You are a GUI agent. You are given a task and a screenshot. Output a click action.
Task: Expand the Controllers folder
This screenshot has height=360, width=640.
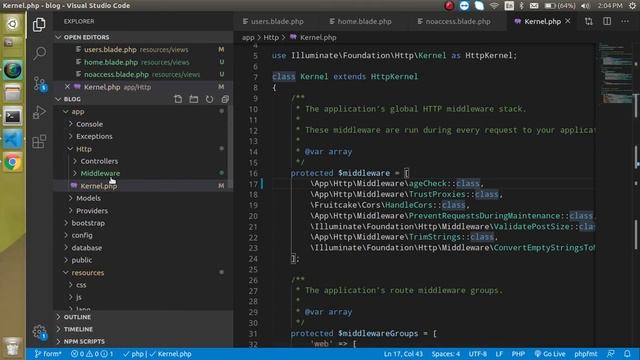[x=99, y=161]
